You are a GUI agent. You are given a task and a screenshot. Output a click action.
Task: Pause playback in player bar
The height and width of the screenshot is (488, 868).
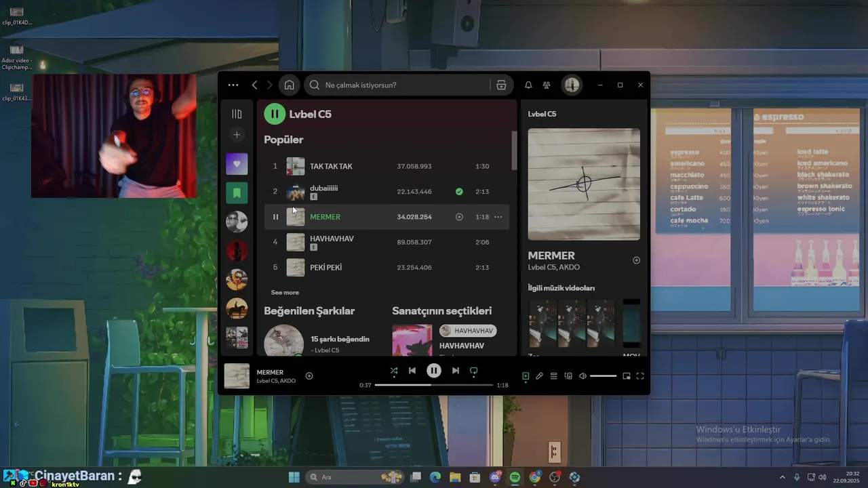pyautogui.click(x=434, y=371)
